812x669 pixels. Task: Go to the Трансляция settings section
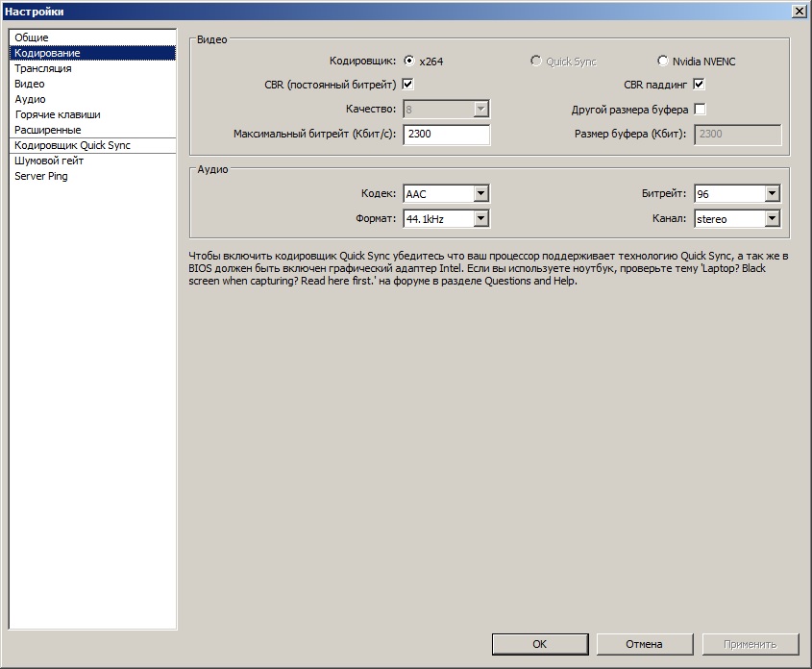pos(92,68)
